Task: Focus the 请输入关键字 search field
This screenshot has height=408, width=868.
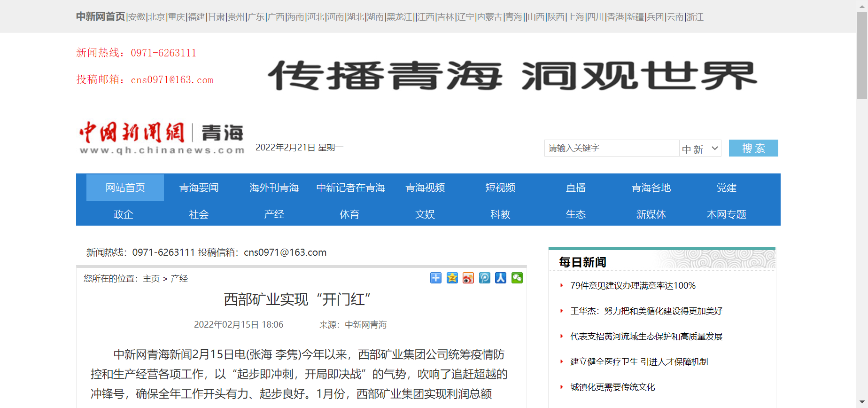Action: click(x=611, y=149)
